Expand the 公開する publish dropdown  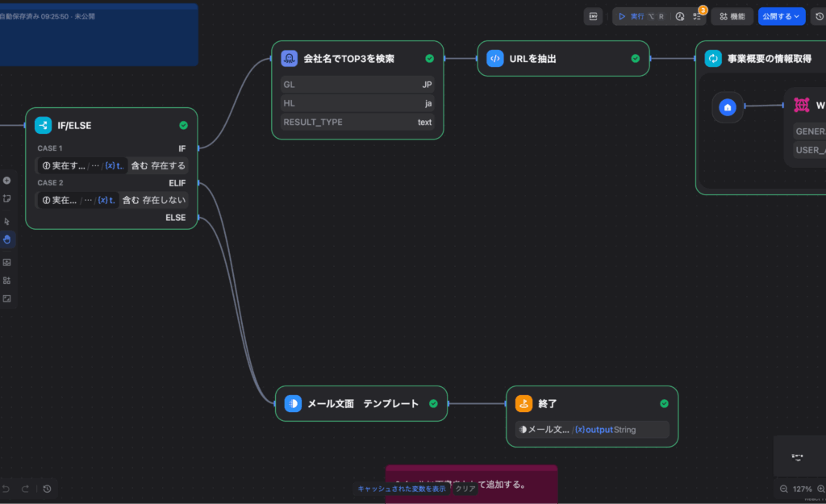pyautogui.click(x=781, y=16)
